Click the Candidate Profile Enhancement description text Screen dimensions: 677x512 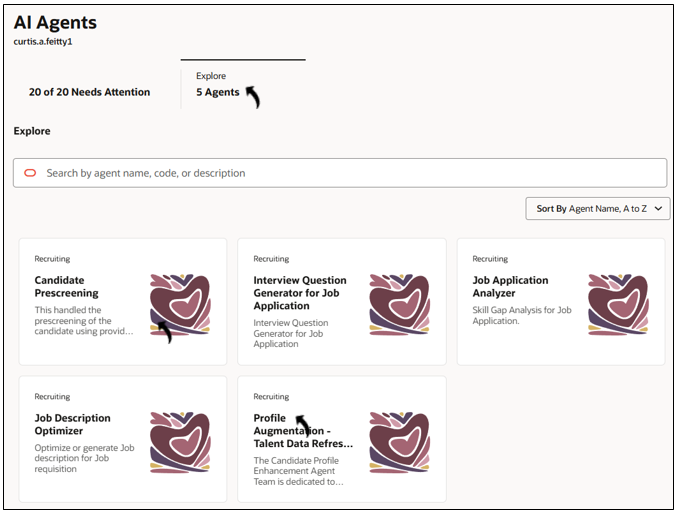coord(296,471)
